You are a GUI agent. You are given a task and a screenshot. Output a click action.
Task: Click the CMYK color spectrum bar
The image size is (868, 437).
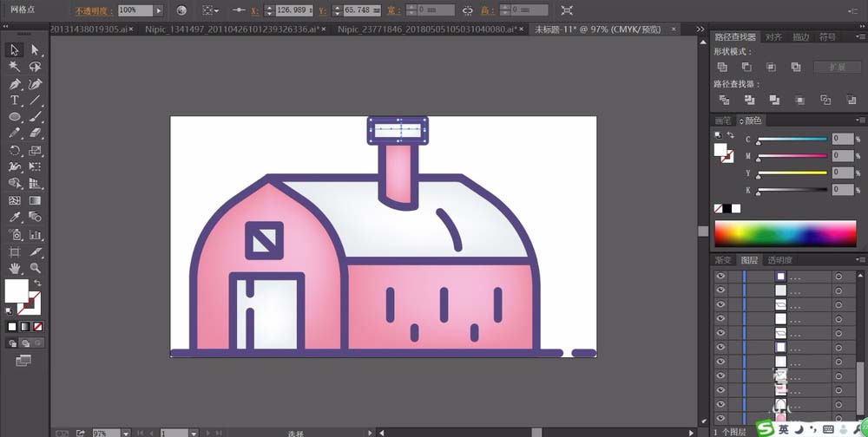tap(785, 232)
